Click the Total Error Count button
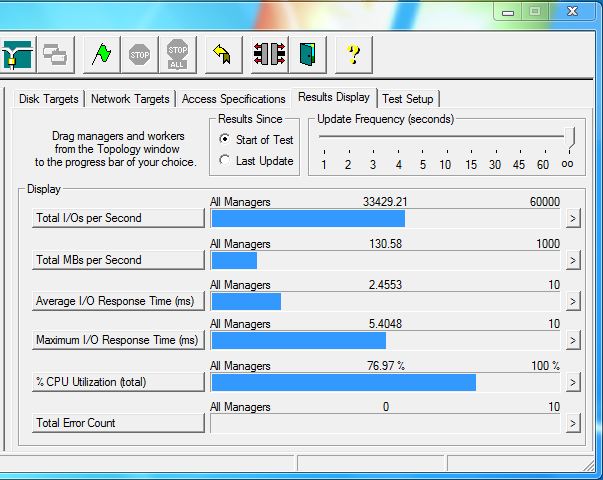Screen dimensions: 603x480 (118, 423)
